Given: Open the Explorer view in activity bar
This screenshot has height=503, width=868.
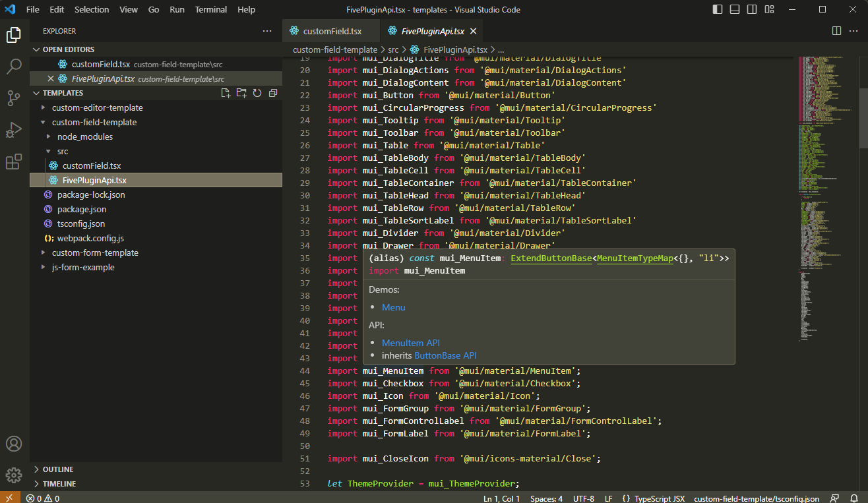Looking at the screenshot, I should tap(15, 34).
